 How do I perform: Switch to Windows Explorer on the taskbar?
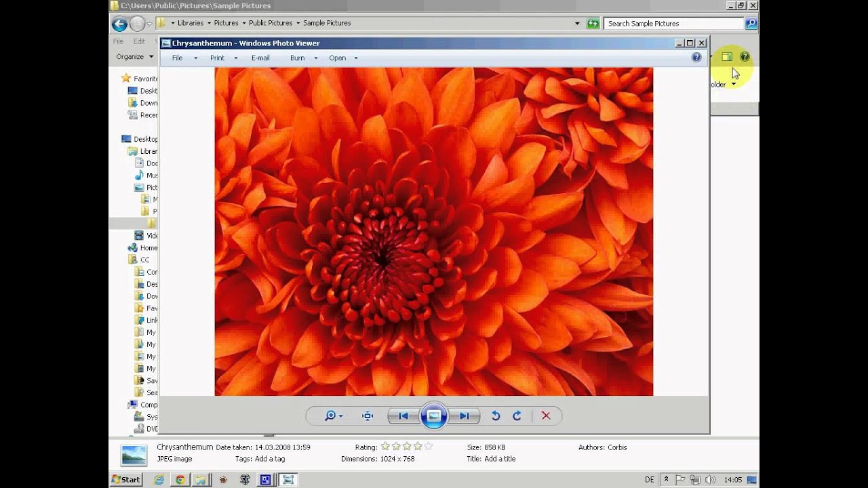(201, 479)
